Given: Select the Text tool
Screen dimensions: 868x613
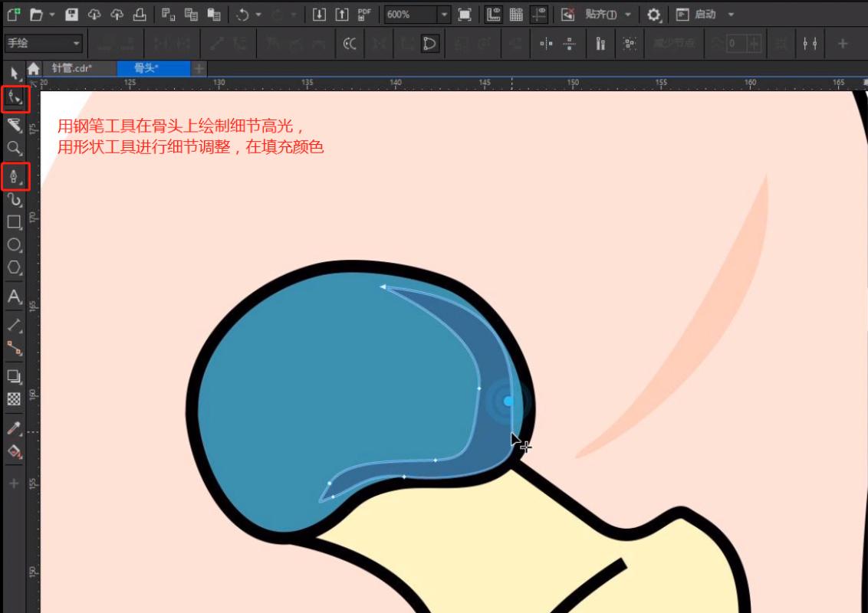Looking at the screenshot, I should pos(14,297).
